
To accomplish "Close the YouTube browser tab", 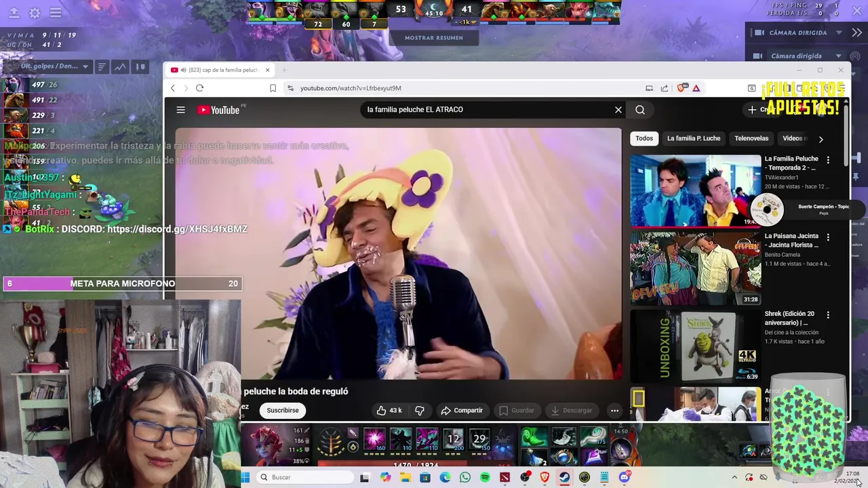I will click(267, 70).
